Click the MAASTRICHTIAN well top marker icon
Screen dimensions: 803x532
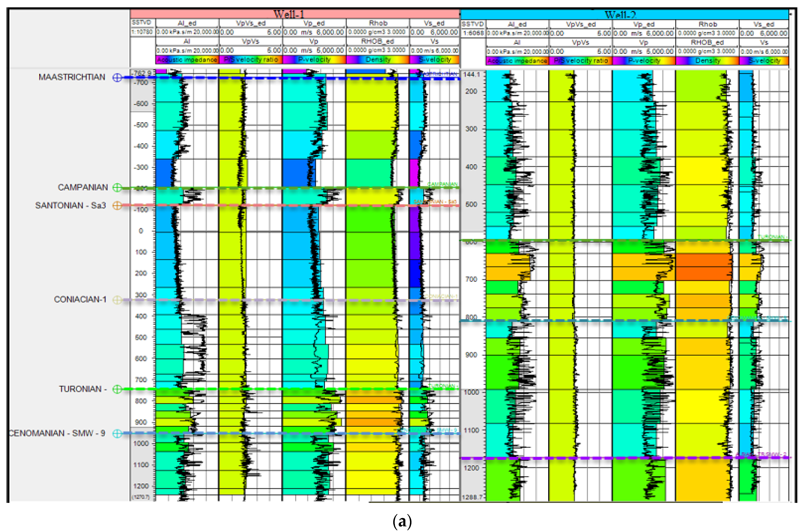[117, 77]
